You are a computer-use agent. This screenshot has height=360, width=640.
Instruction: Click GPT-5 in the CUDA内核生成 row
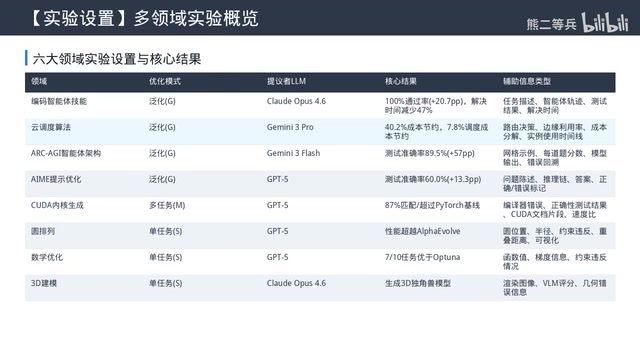pyautogui.click(x=278, y=205)
